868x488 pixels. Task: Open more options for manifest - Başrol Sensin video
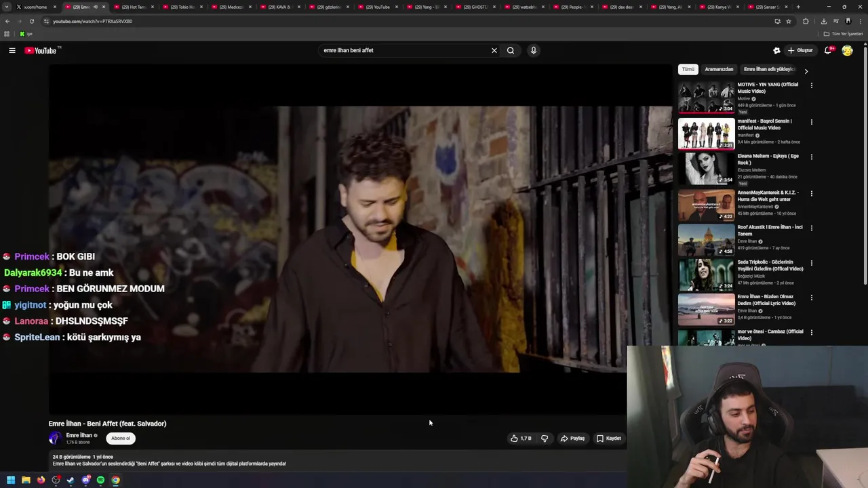coord(811,122)
